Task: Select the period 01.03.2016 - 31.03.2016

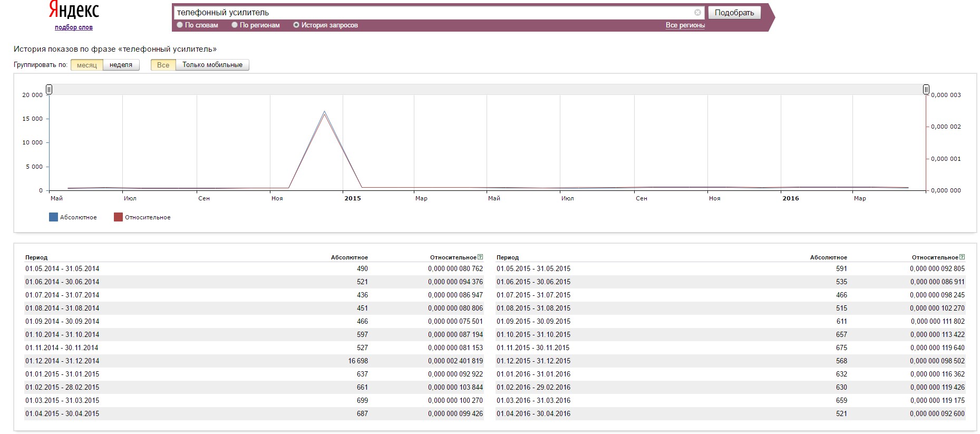Action: pyautogui.click(x=533, y=400)
